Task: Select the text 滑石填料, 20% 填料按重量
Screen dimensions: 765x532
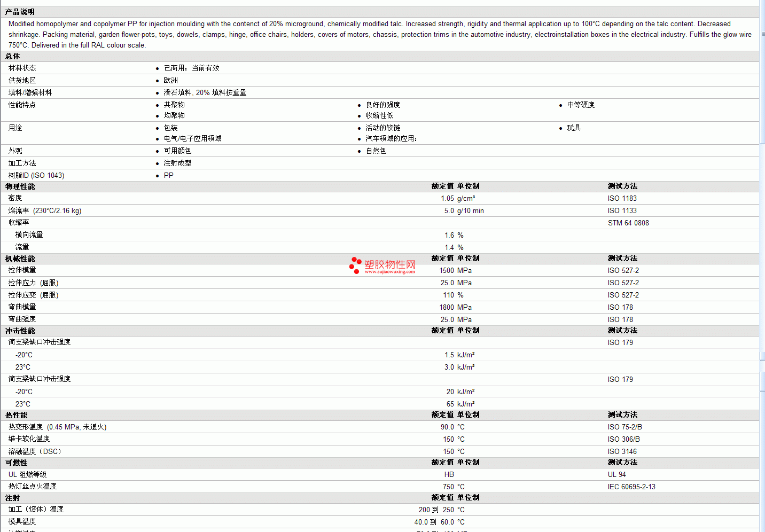Action: 205,92
